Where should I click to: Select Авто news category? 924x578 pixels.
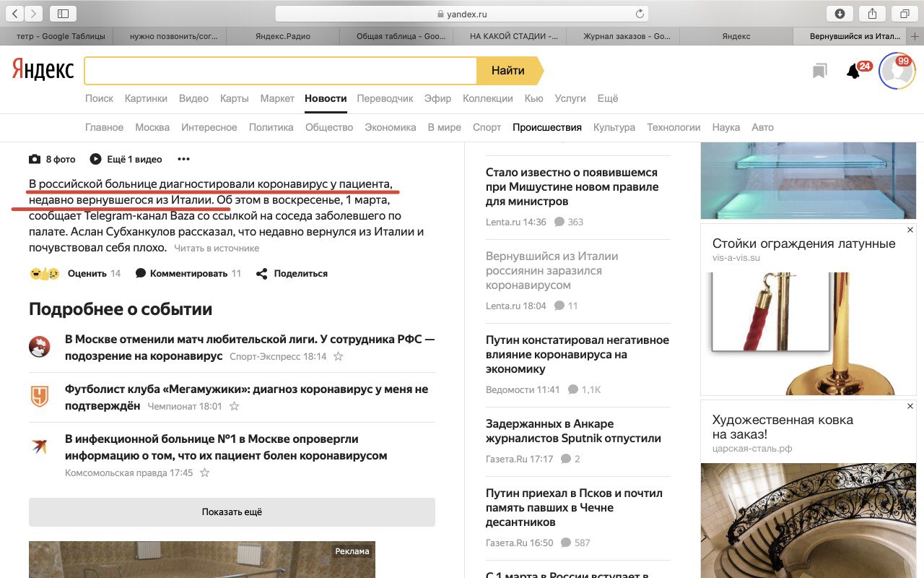tap(762, 127)
